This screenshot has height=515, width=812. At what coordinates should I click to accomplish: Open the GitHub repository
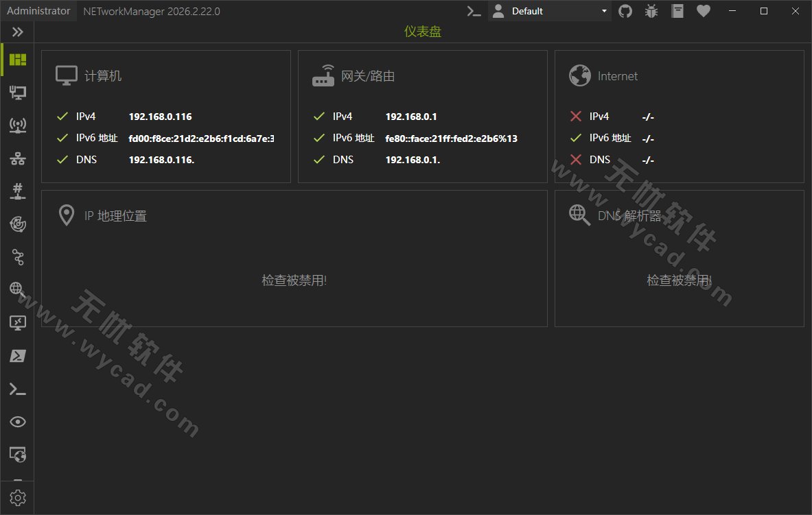click(x=625, y=11)
